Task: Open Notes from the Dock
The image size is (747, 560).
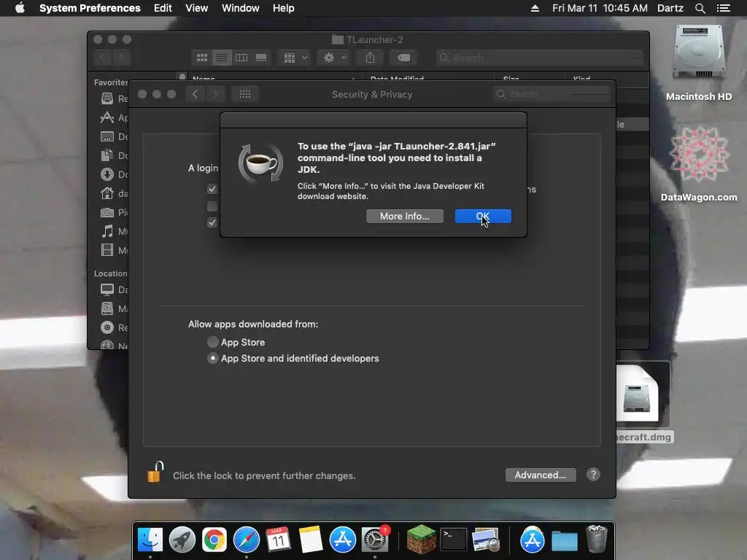Action: 311,540
